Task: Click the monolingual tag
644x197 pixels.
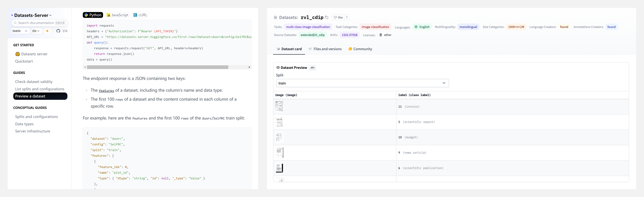Action: pyautogui.click(x=468, y=27)
